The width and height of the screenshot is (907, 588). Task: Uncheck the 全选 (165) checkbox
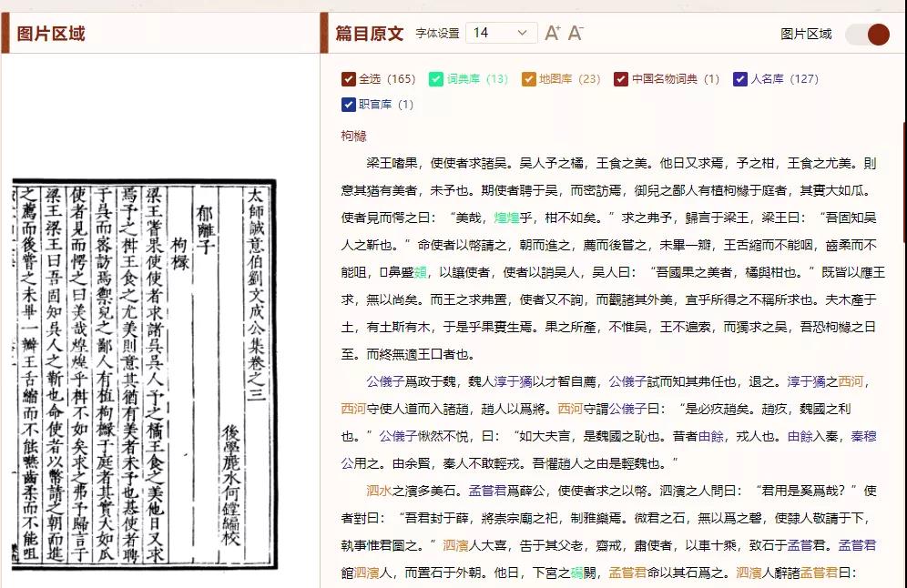tap(348, 79)
